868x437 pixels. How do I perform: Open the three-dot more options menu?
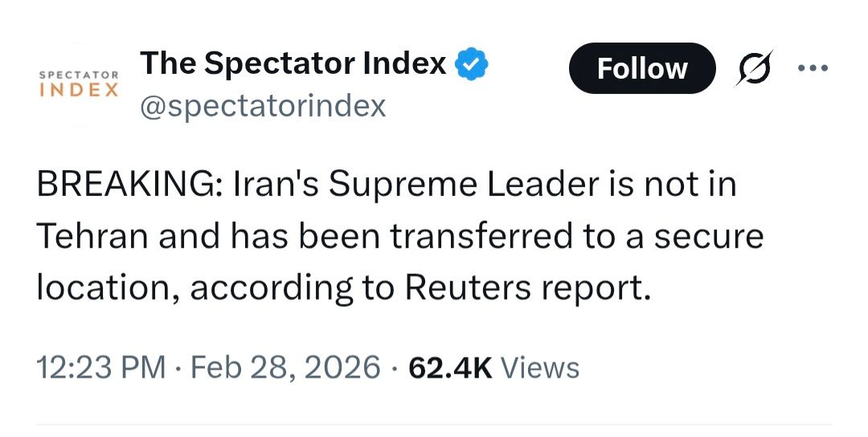pyautogui.click(x=812, y=67)
